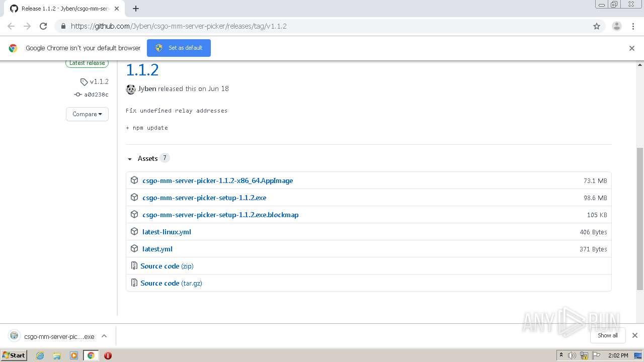Download csgo-mm-server-picker-1.1.2-x86_64.AppImage
Screen dimensions: 644x362
[217, 180]
